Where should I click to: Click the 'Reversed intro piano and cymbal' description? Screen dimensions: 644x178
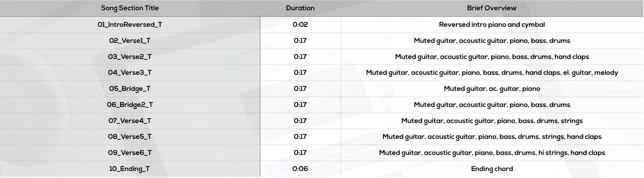(x=492, y=24)
